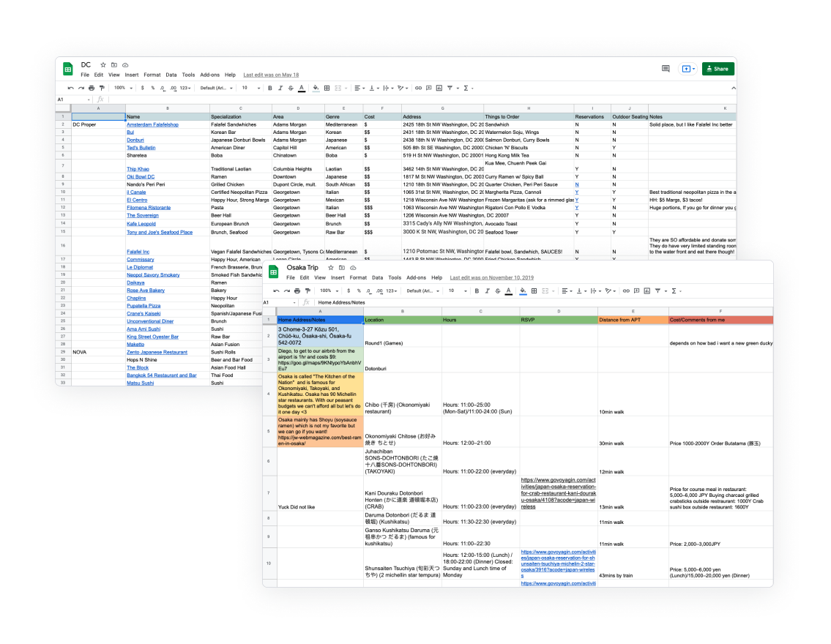Image resolution: width=831 pixels, height=644 pixels.
Task: Click Undo in the DC sheet toolbar
Action: 70,88
